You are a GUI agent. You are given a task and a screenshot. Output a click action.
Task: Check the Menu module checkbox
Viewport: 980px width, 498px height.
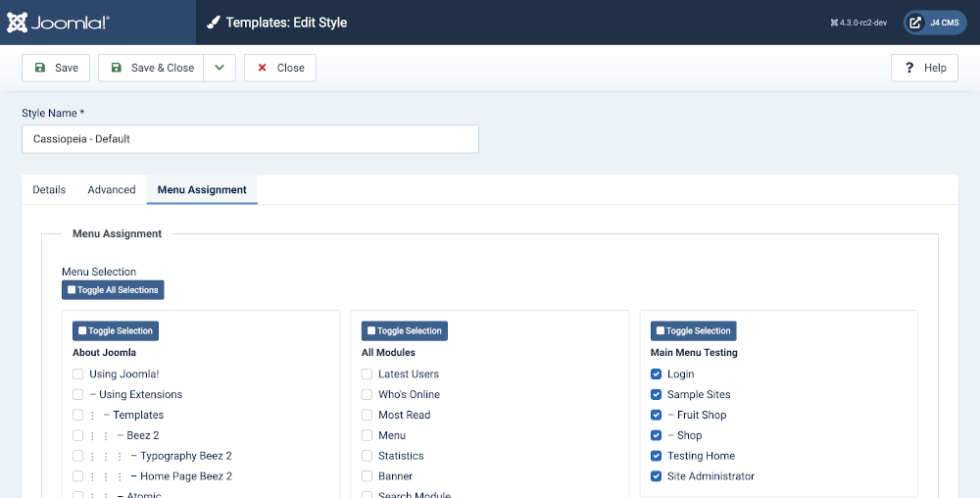tap(367, 435)
